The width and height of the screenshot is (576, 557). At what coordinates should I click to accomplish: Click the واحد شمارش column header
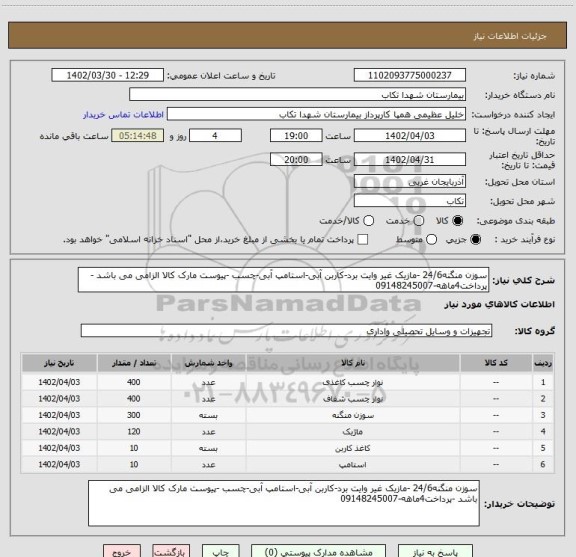click(208, 363)
